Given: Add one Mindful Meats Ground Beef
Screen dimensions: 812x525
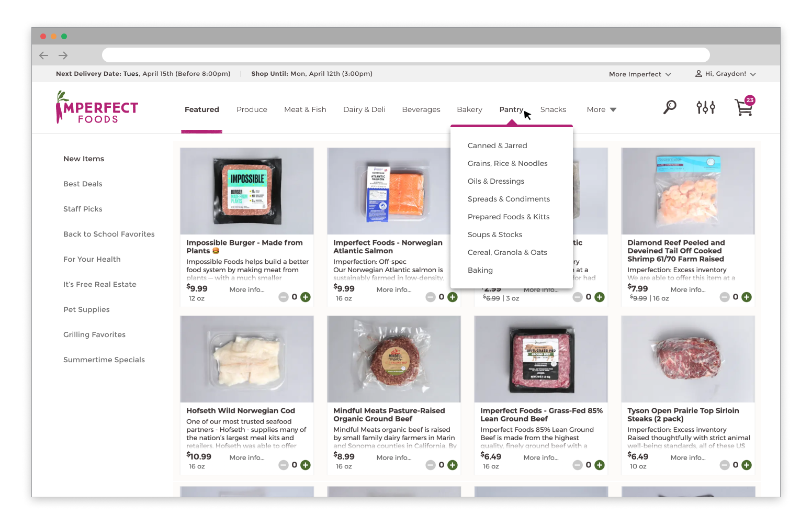Looking at the screenshot, I should [x=453, y=465].
